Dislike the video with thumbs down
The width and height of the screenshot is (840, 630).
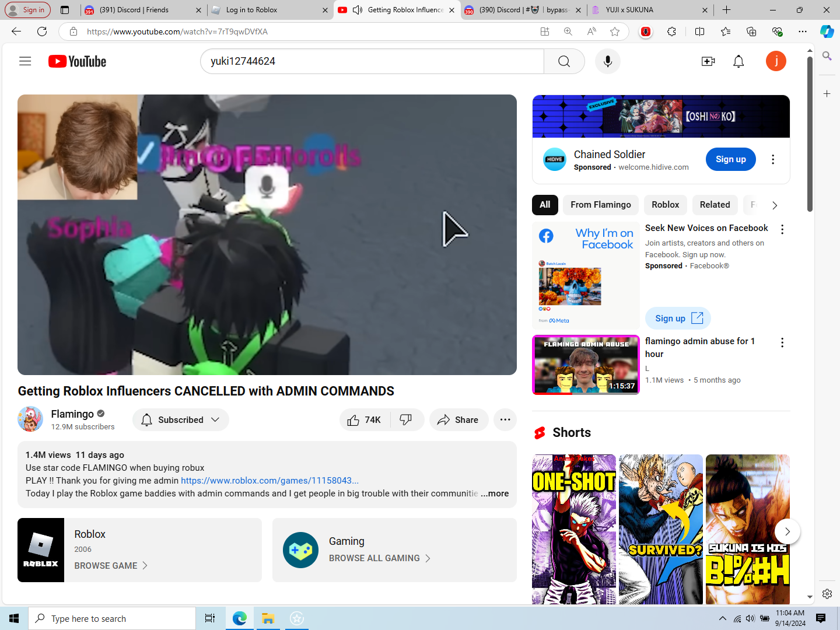point(406,420)
